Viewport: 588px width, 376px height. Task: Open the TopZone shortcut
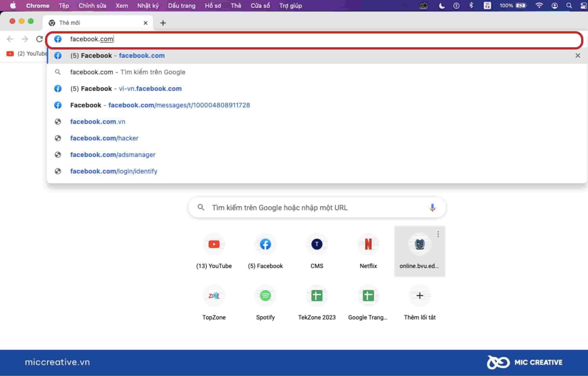214,303
